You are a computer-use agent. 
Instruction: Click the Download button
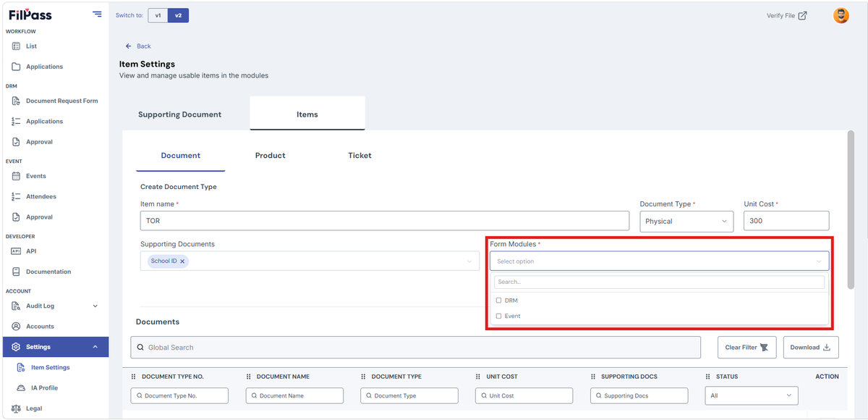[x=811, y=348]
